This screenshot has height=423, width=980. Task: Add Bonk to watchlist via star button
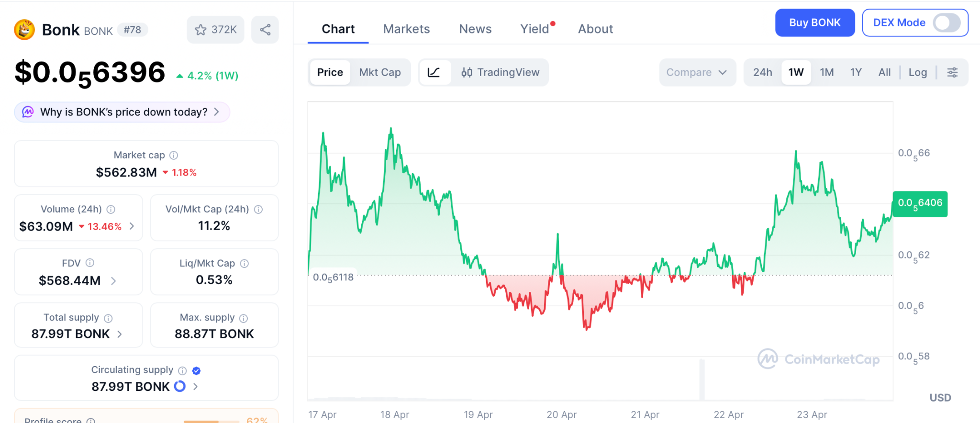coord(215,30)
